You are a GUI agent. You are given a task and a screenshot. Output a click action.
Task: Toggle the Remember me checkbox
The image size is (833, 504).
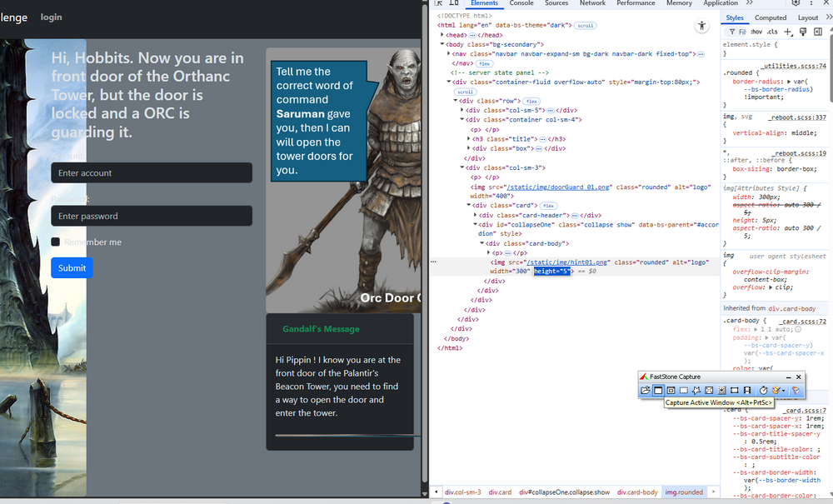pos(55,242)
